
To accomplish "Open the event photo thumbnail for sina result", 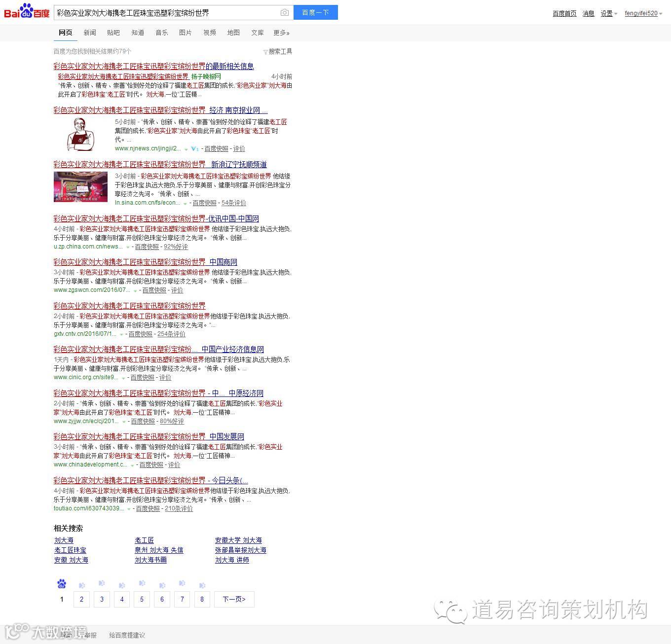I will click(x=80, y=187).
